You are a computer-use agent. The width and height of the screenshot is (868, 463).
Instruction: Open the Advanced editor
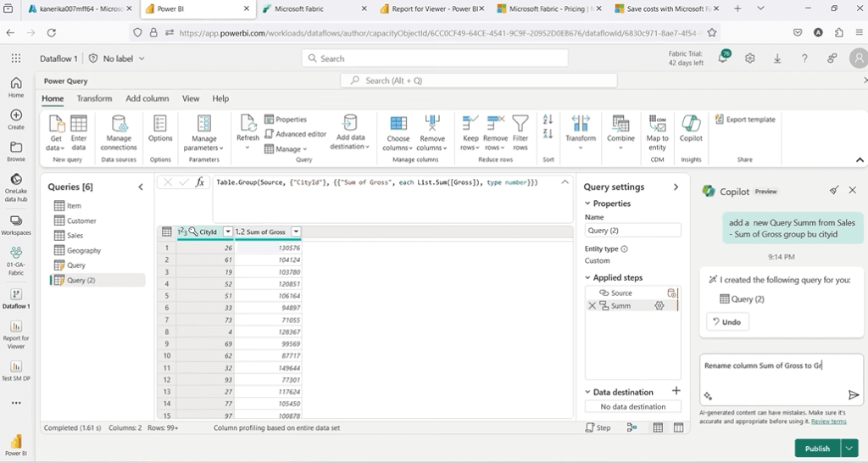click(296, 134)
